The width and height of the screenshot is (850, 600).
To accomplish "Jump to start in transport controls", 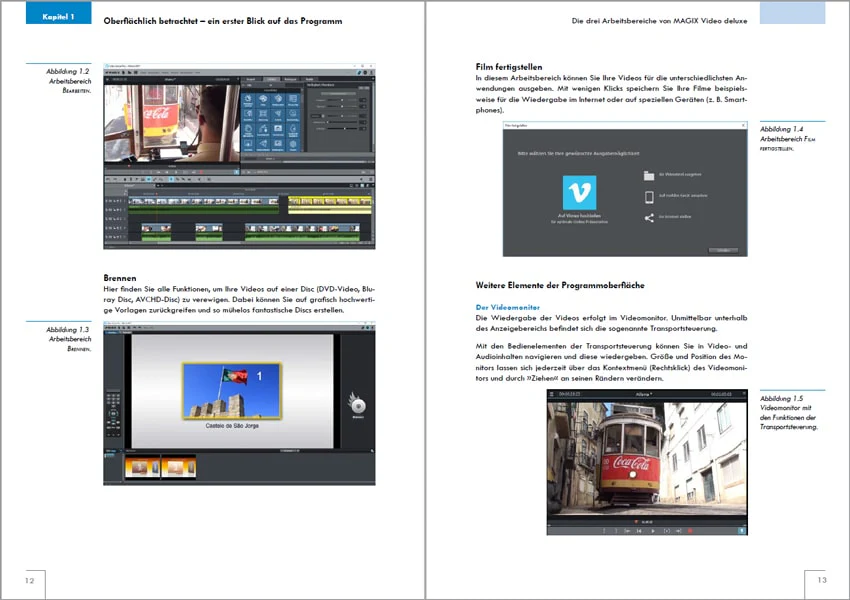I will click(x=639, y=531).
